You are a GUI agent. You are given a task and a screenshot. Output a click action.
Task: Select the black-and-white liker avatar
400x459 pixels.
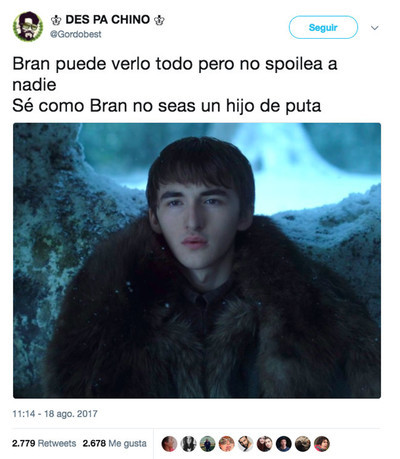(x=188, y=444)
